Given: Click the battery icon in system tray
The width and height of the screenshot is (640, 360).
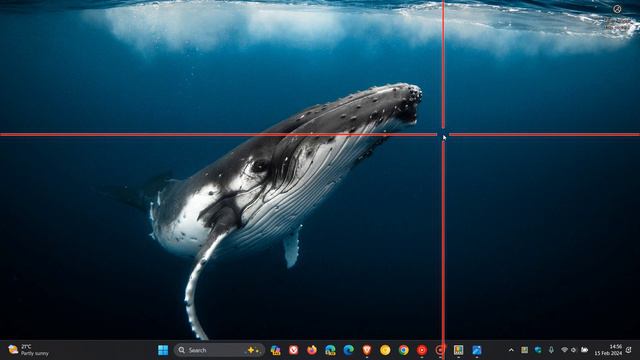Looking at the screenshot, I should (584, 350).
